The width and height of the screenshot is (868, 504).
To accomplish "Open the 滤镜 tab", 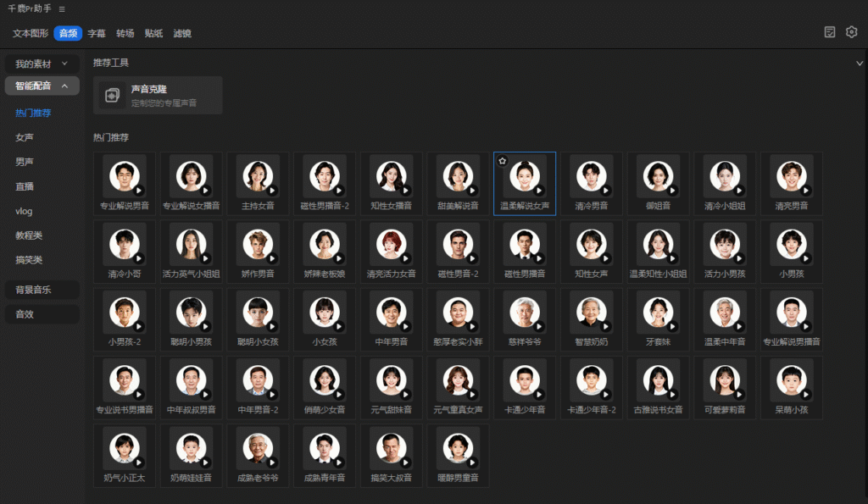I will click(182, 34).
